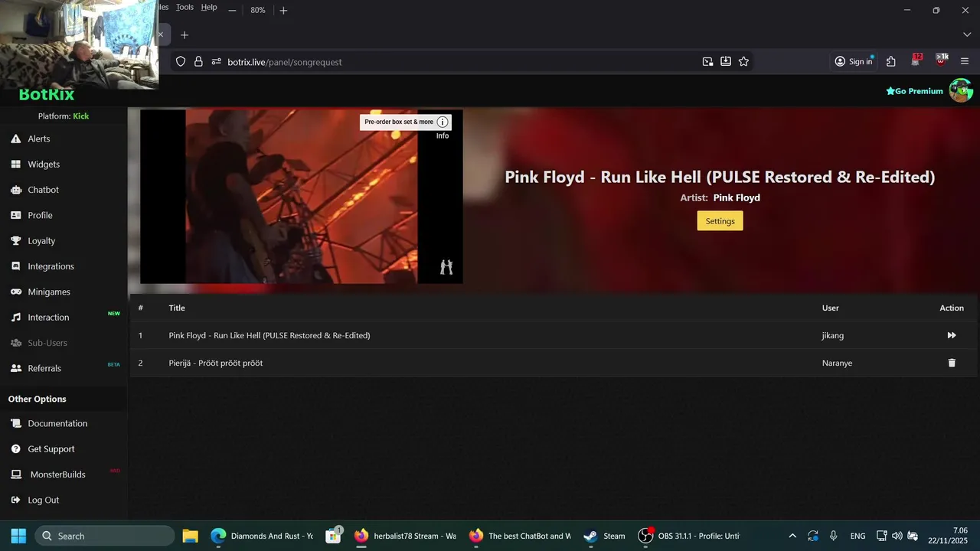Click the Log Out icon

coord(15,500)
